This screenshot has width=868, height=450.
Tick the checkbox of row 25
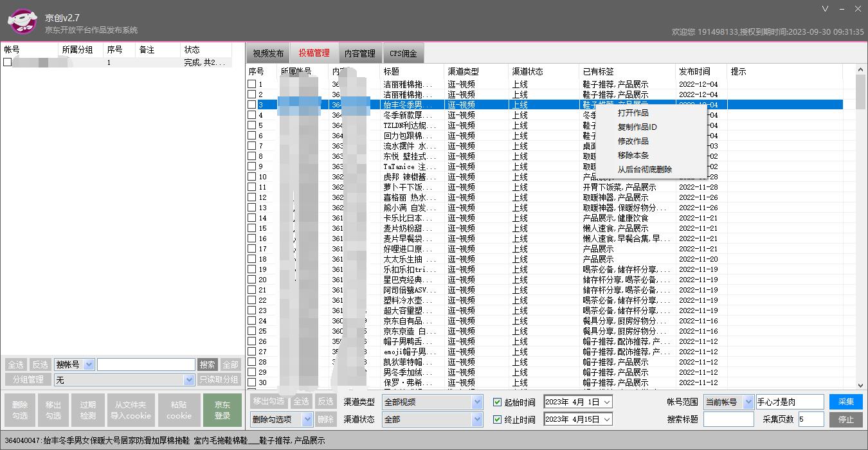point(252,331)
